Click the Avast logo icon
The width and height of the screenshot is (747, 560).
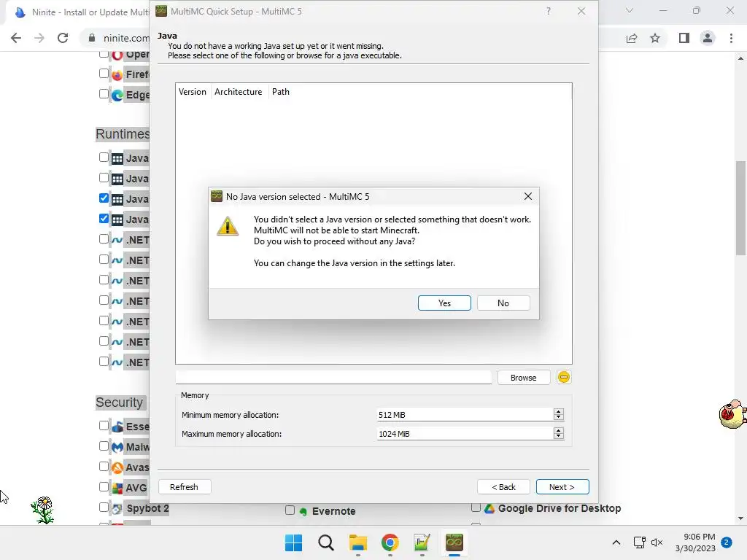coord(117,468)
